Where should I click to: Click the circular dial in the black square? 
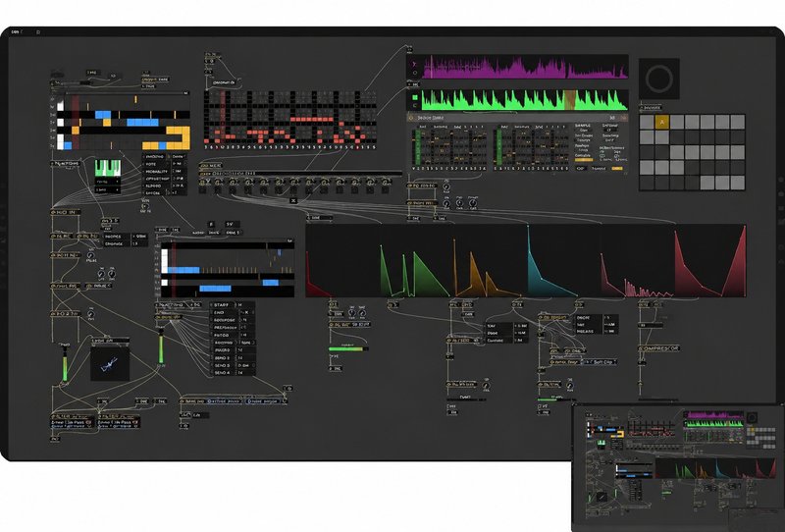(x=658, y=79)
